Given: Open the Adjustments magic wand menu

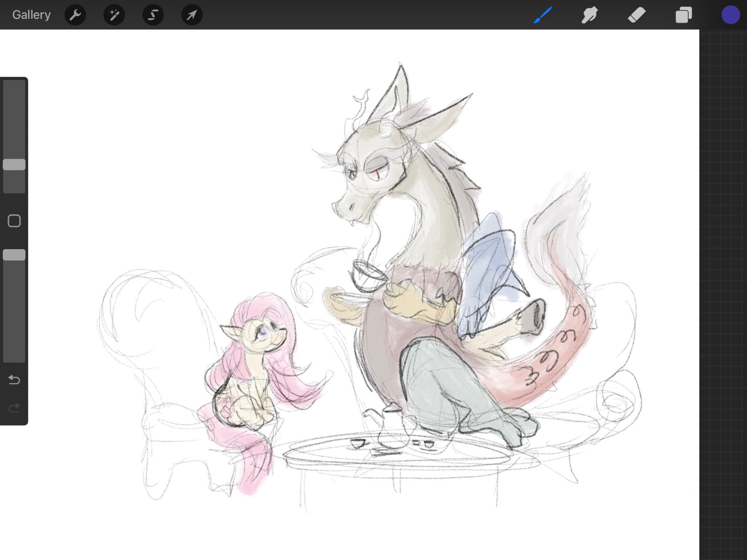Looking at the screenshot, I should [x=114, y=15].
